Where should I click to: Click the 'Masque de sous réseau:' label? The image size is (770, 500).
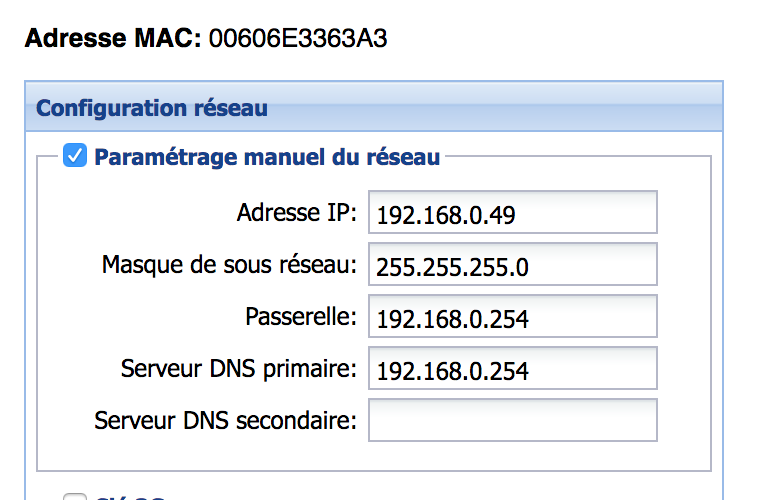pyautogui.click(x=229, y=265)
